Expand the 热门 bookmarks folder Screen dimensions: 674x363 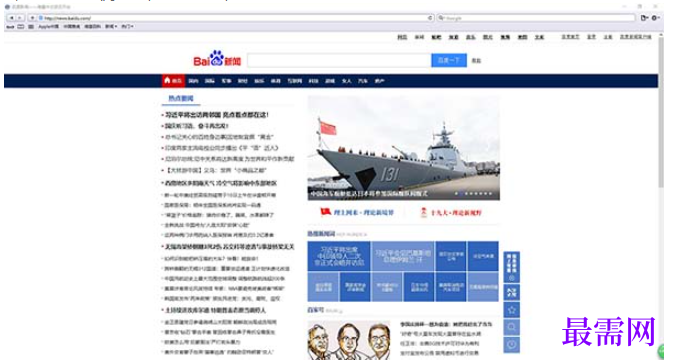(127, 27)
